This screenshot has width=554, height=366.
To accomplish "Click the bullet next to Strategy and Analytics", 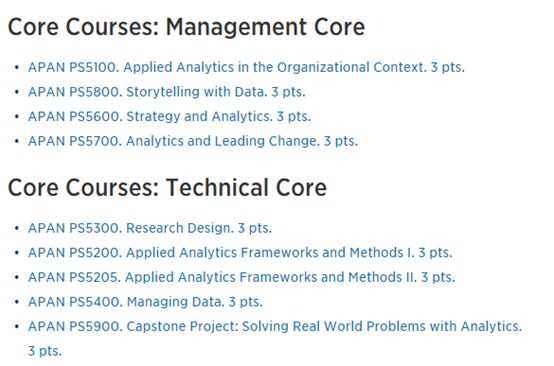I will pyautogui.click(x=17, y=117).
